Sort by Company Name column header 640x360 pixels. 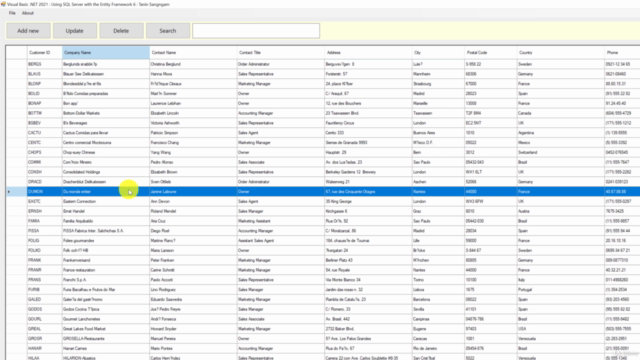click(x=106, y=53)
